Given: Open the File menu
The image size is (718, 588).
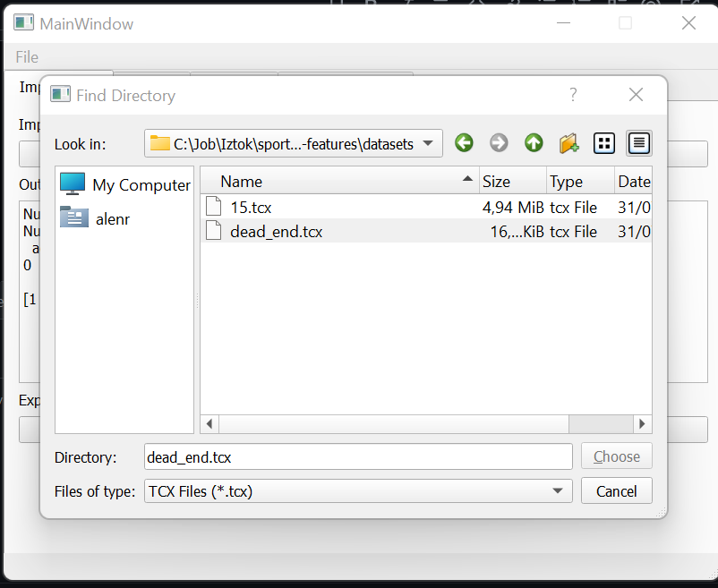Looking at the screenshot, I should (x=26, y=56).
